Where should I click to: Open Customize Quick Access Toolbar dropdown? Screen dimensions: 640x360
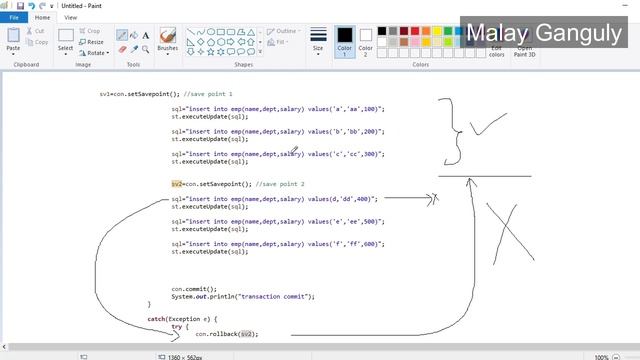click(x=52, y=6)
